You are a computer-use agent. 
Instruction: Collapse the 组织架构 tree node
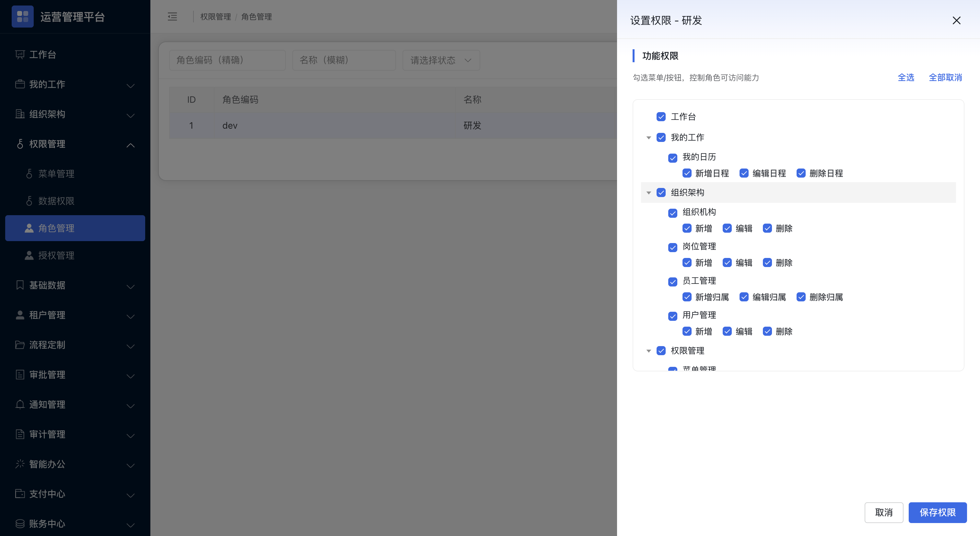tap(649, 193)
